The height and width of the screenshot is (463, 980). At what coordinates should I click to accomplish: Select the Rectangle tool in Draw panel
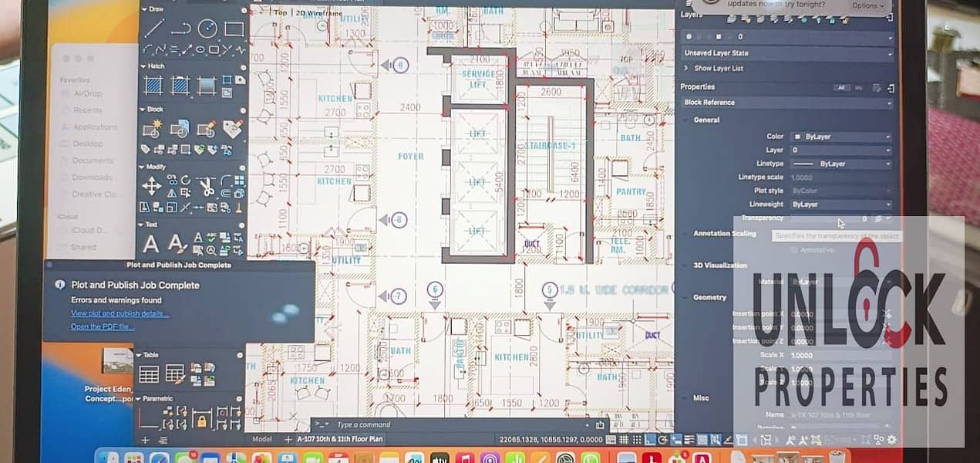[x=234, y=29]
